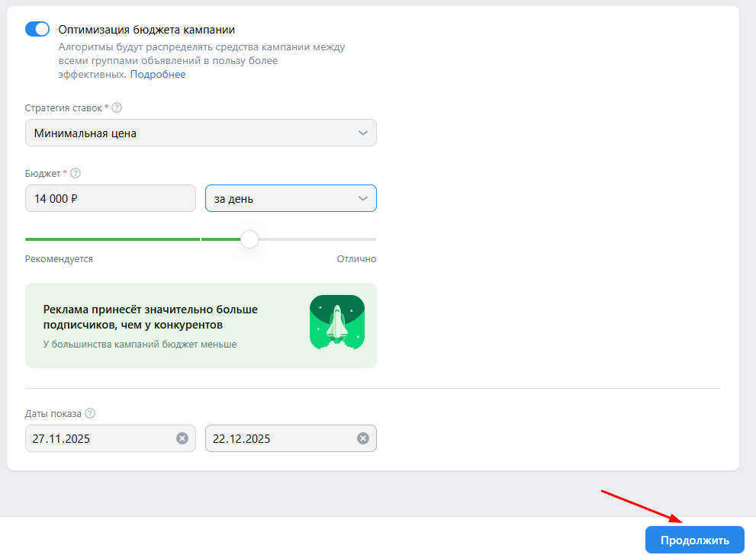The image size is (756, 558).
Task: Clear the 22.12.2025 end date
Action: 363,438
